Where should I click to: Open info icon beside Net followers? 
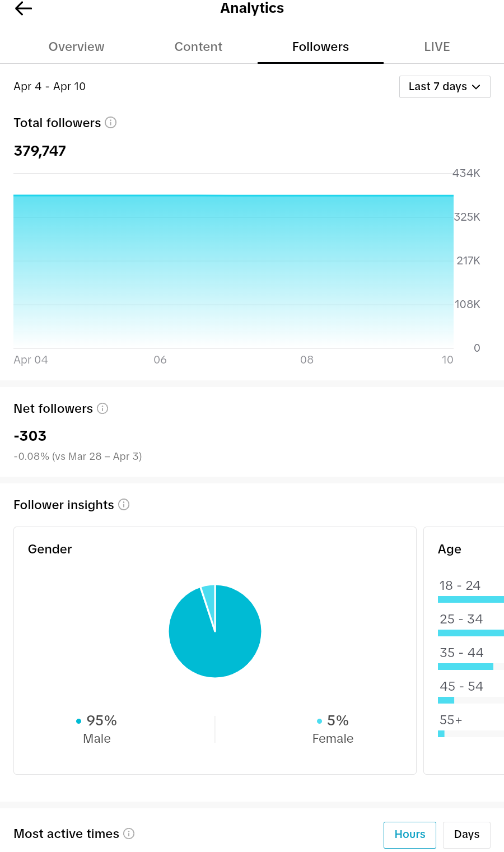(102, 408)
